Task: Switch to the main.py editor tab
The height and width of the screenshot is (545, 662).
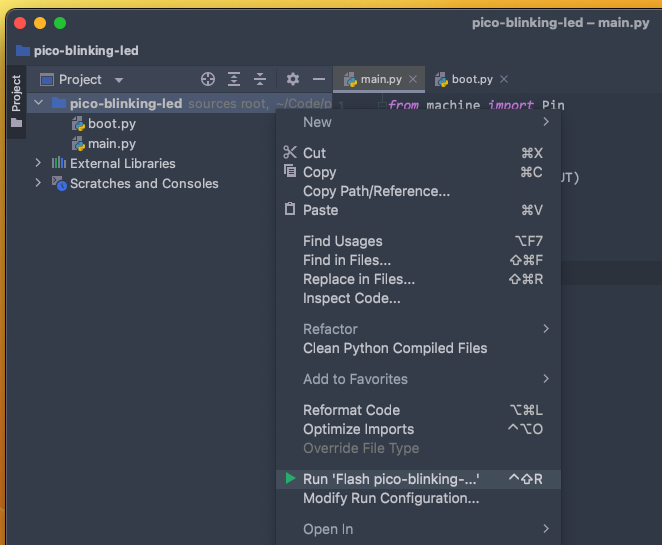Action: coord(381,79)
